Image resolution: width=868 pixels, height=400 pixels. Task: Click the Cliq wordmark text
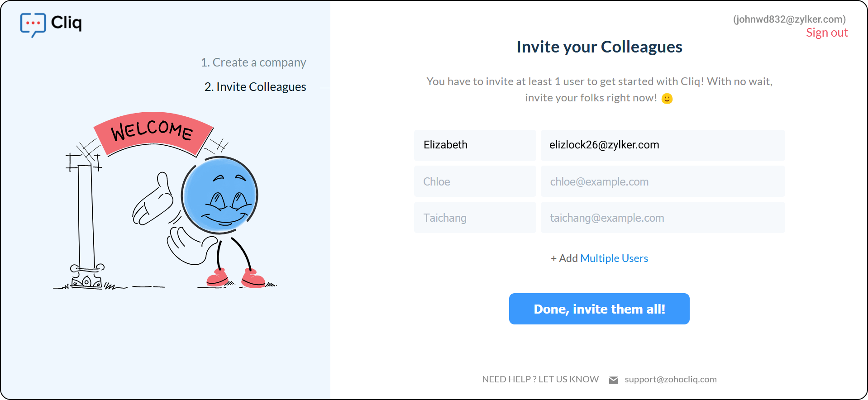tap(66, 22)
